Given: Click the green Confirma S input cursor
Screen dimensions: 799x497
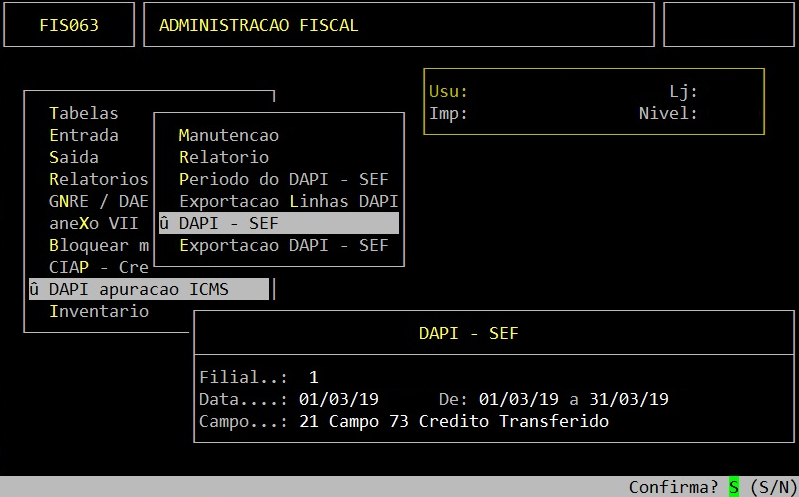Looking at the screenshot, I should (x=733, y=487).
